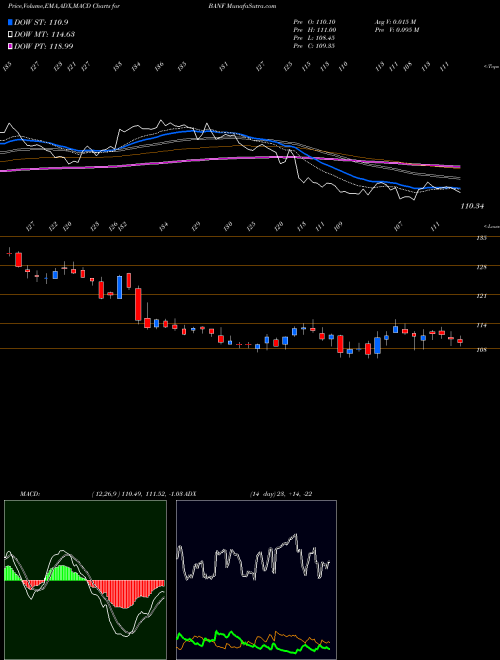Open the dark blue ADX chart panel
Image resolution: width=500 pixels, height=660 pixels.
click(x=256, y=580)
